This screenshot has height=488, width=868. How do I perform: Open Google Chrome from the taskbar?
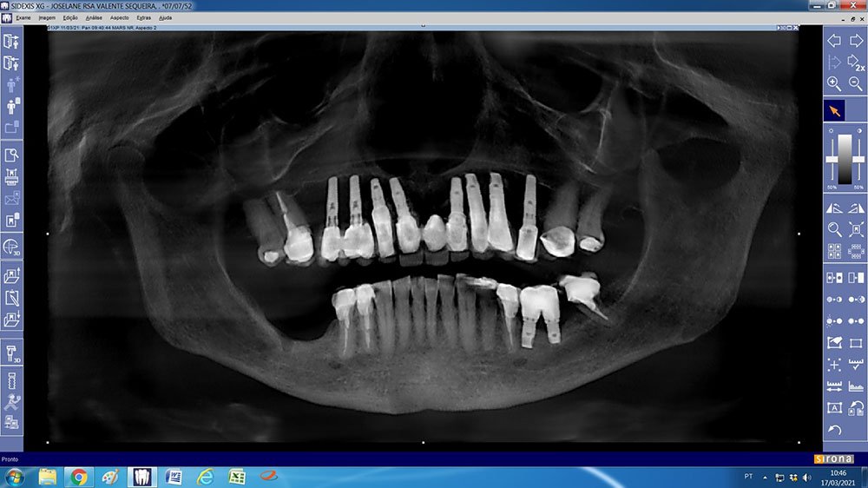(79, 477)
